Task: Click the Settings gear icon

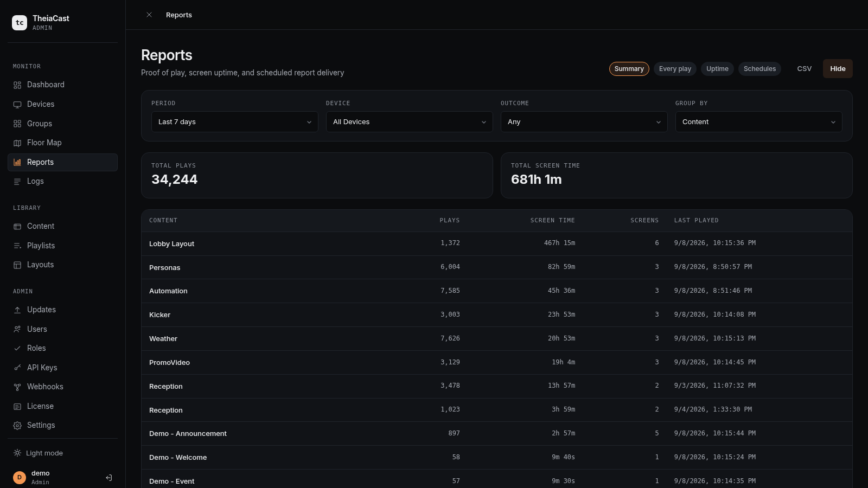Action: pyautogui.click(x=17, y=426)
